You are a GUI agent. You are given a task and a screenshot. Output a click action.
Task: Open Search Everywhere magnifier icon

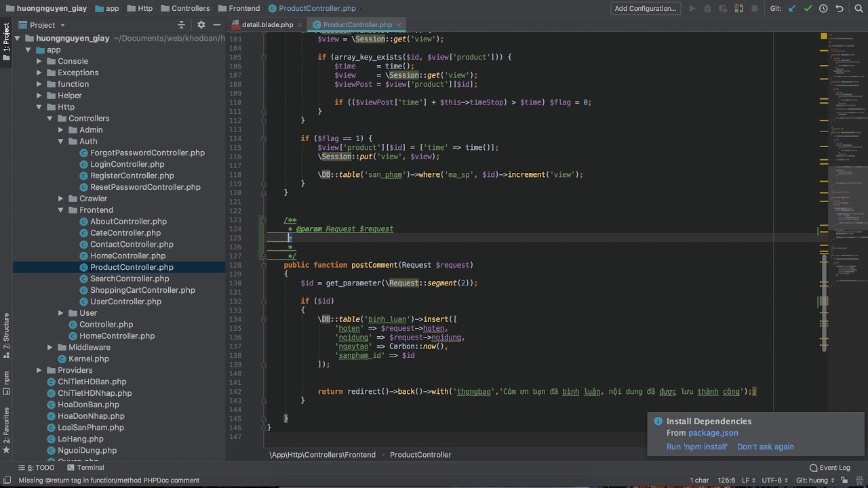(857, 9)
